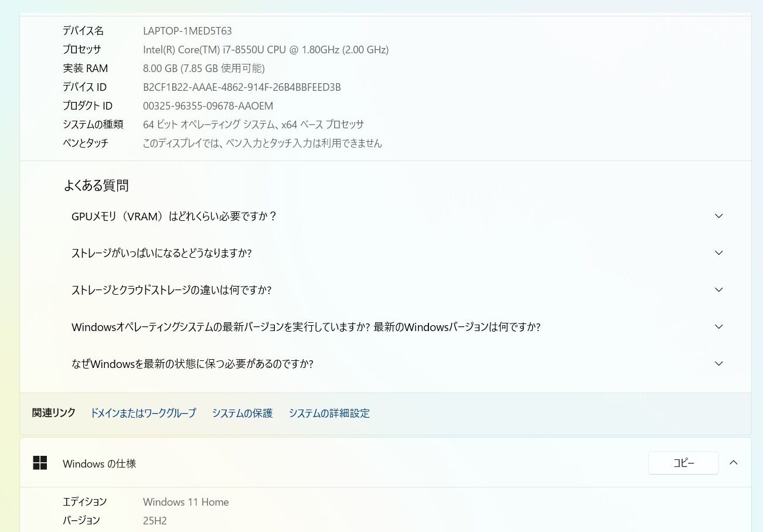Click the よくある質問 heading
Image resolution: width=763 pixels, height=532 pixels.
96,186
